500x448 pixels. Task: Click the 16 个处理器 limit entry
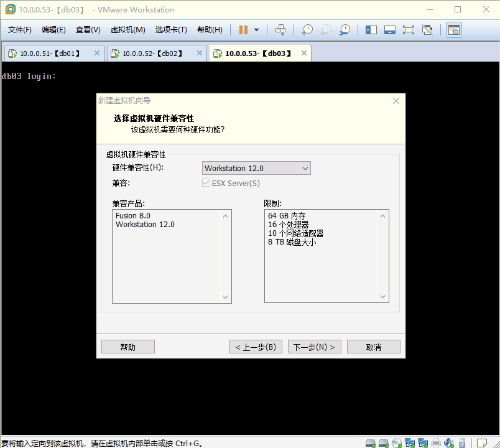tap(289, 225)
